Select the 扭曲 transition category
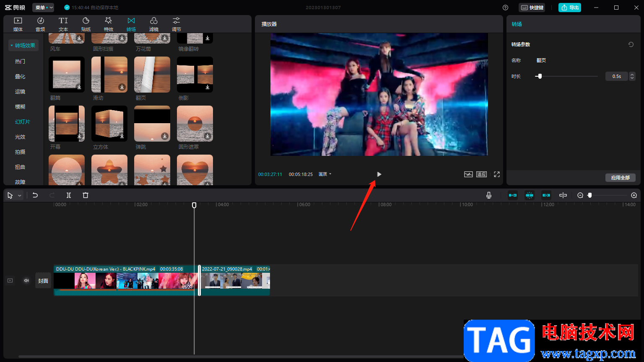644x362 pixels. [20, 167]
